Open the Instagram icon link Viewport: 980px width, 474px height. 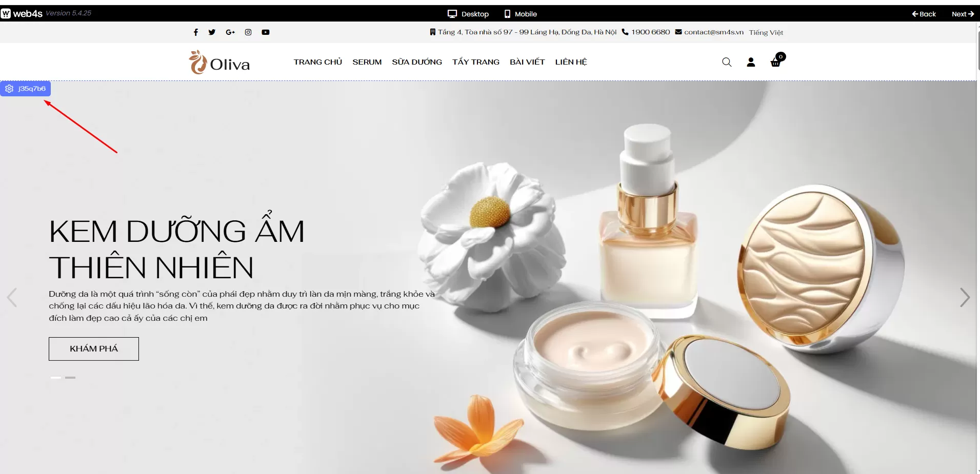click(248, 32)
